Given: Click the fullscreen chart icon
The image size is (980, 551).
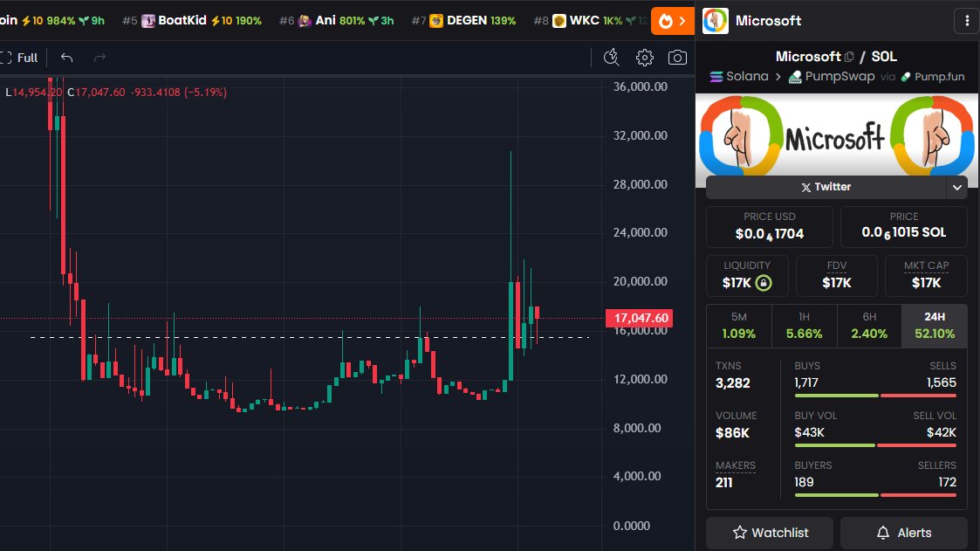Looking at the screenshot, I should [x=6, y=58].
